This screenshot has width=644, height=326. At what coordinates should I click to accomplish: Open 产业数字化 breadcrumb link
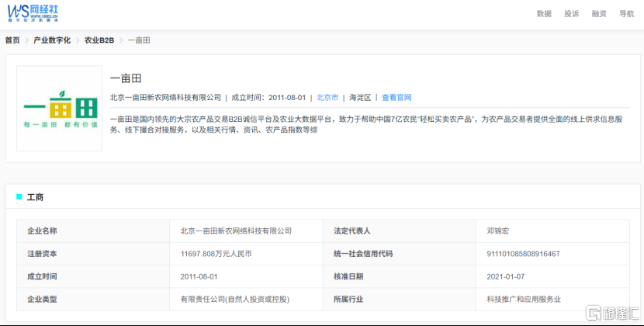pos(52,40)
